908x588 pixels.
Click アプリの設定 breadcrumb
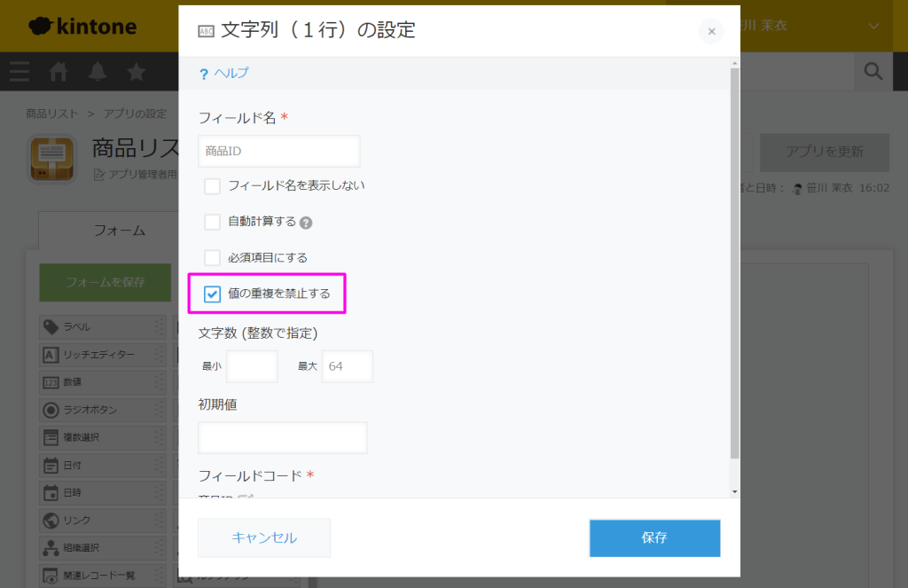(x=135, y=114)
